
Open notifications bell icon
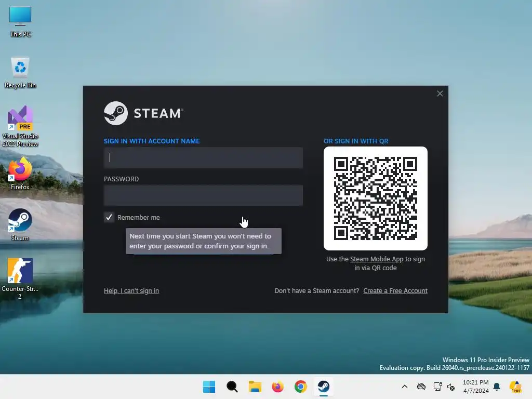(497, 387)
